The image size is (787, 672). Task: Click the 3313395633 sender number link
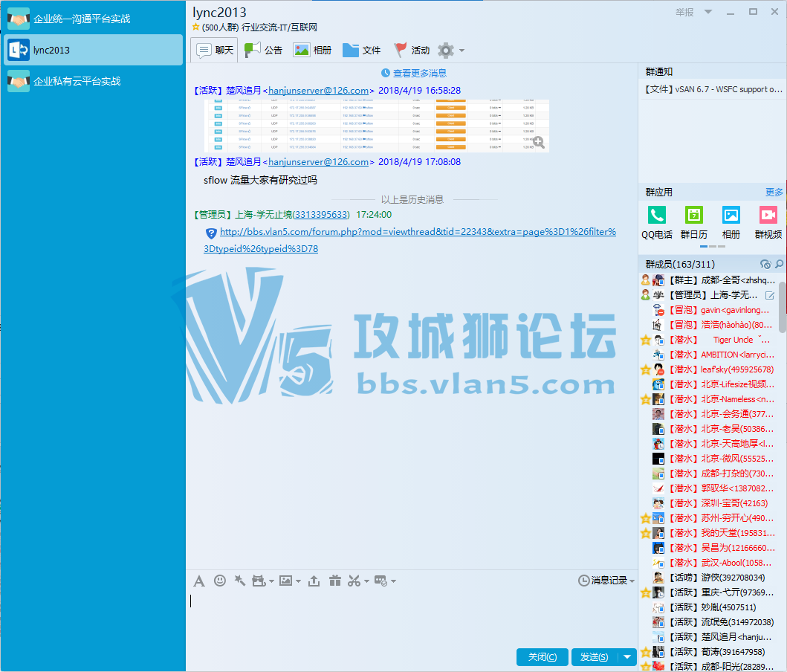(x=321, y=214)
